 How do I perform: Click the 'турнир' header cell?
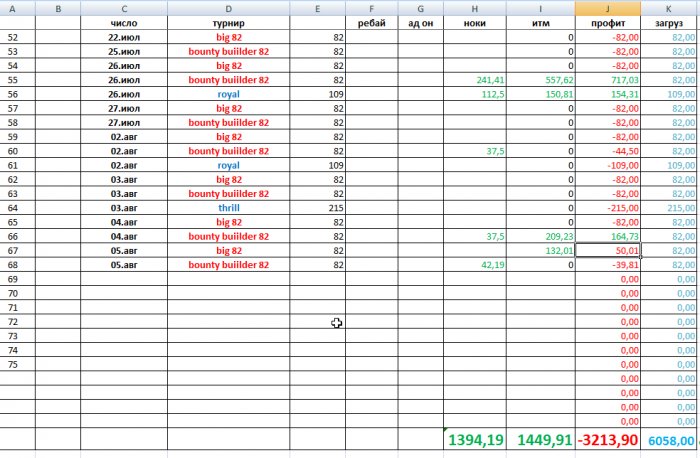point(229,23)
